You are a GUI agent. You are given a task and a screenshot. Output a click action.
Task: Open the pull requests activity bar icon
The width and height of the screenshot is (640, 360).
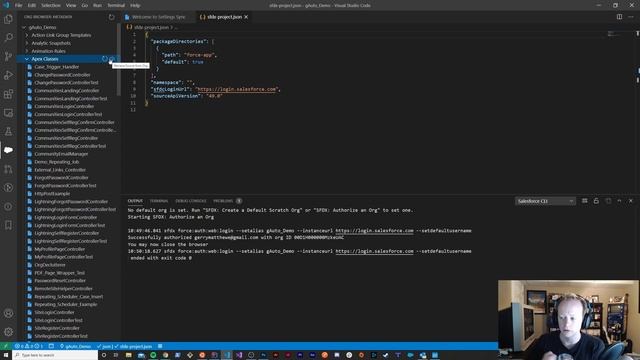[8, 169]
